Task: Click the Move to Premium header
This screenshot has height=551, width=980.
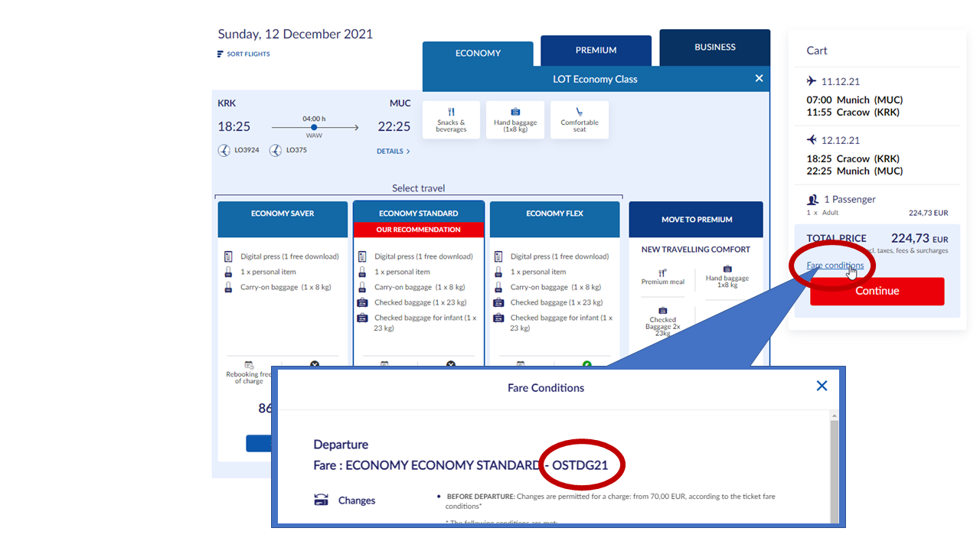Action: [696, 220]
